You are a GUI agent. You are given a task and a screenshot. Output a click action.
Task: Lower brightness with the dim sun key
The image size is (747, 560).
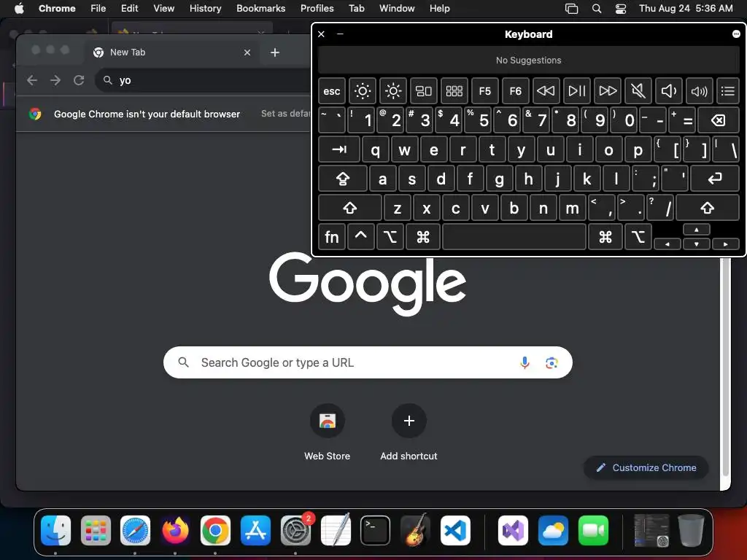[x=362, y=91]
